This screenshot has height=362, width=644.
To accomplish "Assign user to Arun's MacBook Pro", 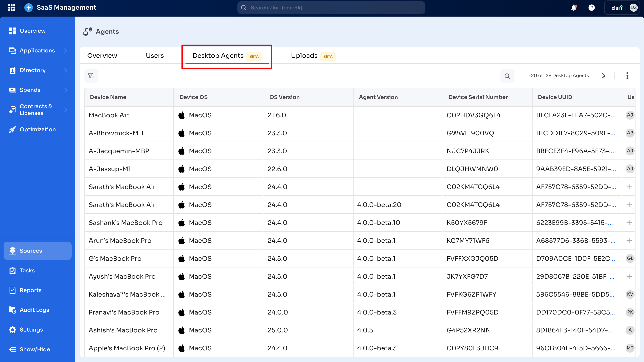I will [x=629, y=241].
